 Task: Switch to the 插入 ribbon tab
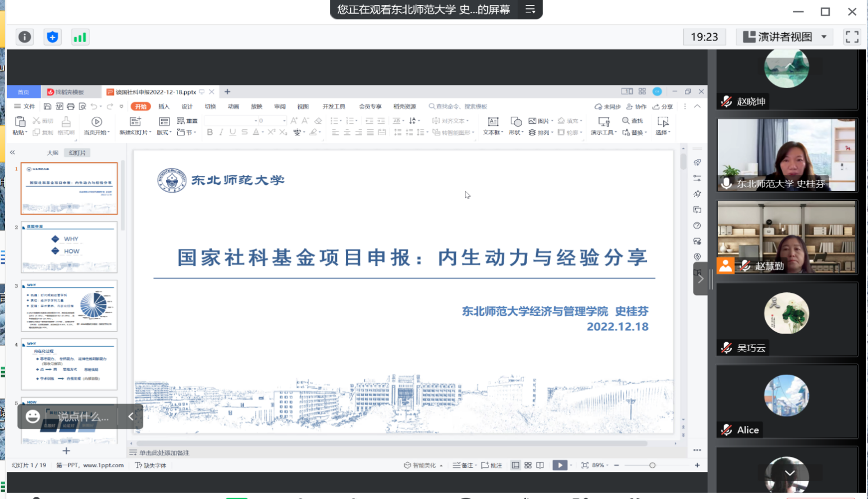pyautogui.click(x=163, y=107)
